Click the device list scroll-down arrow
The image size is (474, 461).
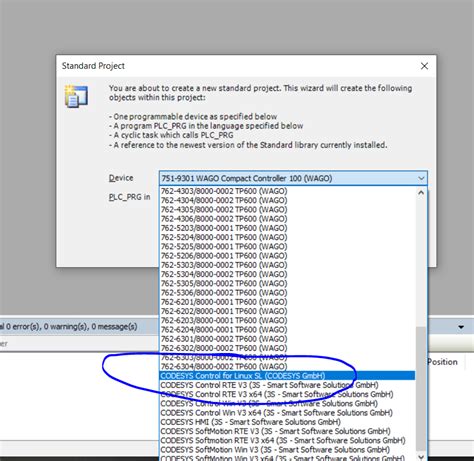pos(421,457)
